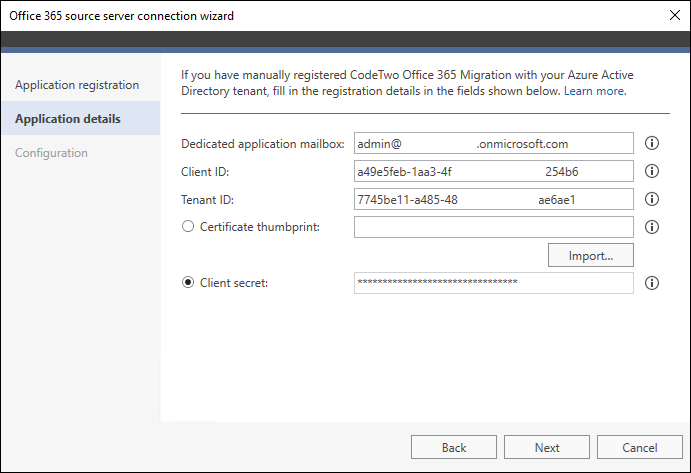Open the Configuration step
This screenshot has width=691, height=473.
coord(51,153)
